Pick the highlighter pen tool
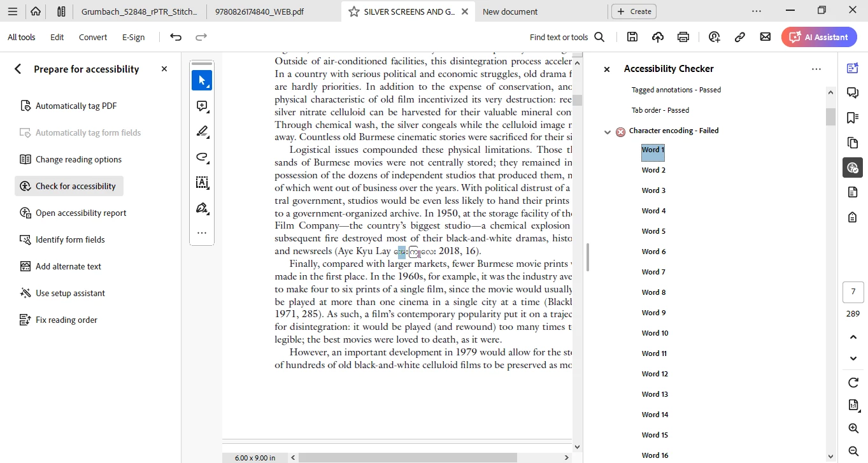Viewport: 868px width, 463px height. pyautogui.click(x=202, y=132)
